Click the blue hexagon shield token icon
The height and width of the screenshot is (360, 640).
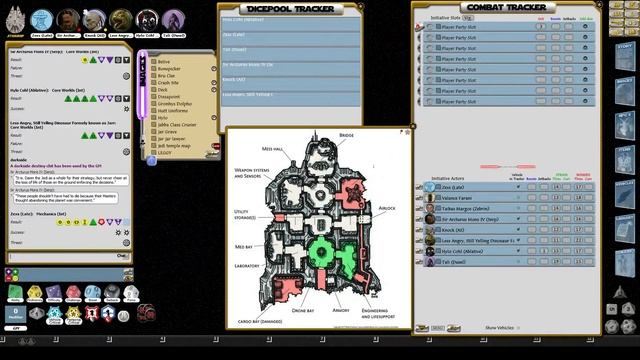click(108, 314)
